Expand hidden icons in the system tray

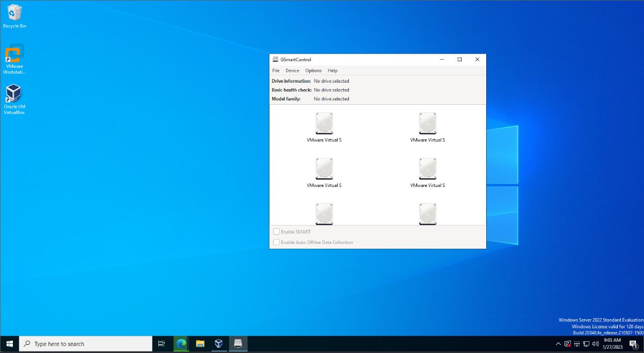click(x=558, y=343)
